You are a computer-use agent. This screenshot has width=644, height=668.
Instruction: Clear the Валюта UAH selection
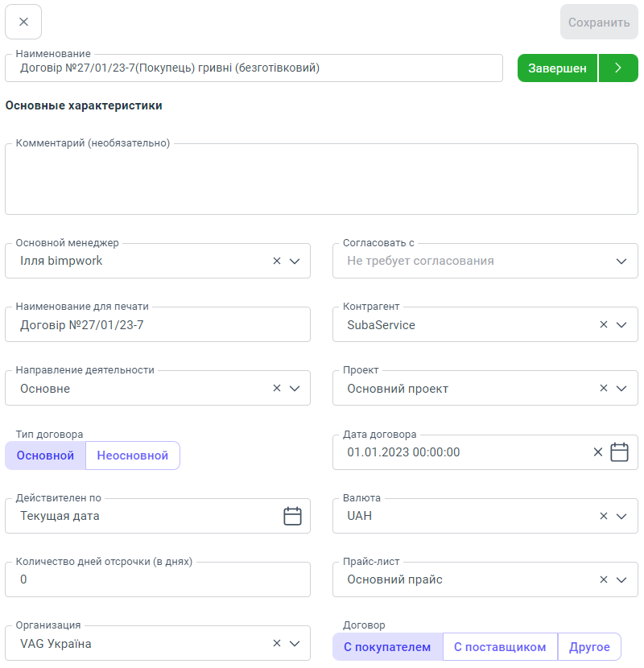[604, 516]
